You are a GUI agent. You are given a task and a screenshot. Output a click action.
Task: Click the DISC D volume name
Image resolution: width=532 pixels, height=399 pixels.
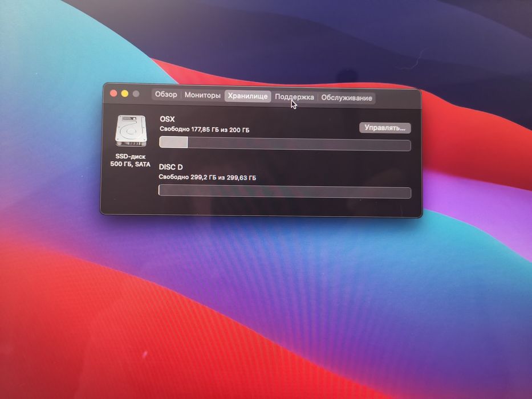(x=170, y=167)
